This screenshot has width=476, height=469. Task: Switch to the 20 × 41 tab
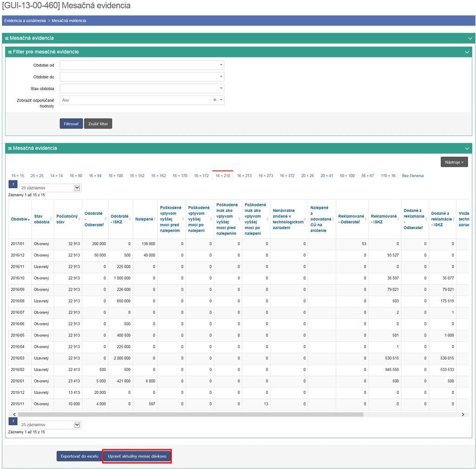pyautogui.click(x=327, y=176)
